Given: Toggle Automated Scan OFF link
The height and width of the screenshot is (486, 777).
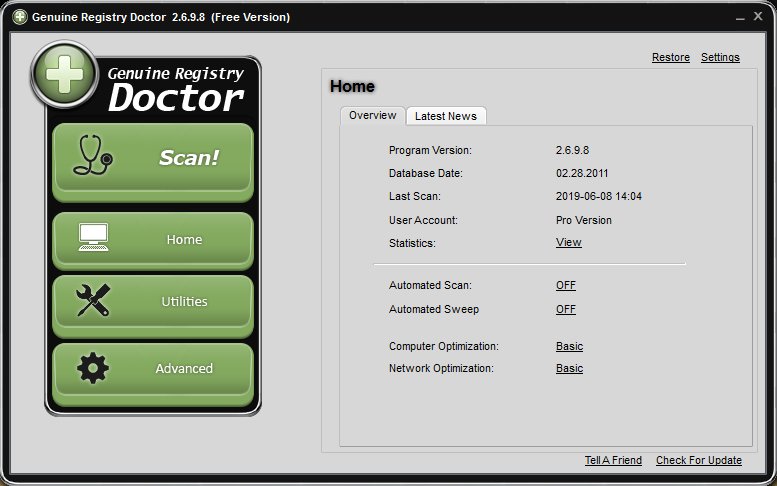Looking at the screenshot, I should coord(566,285).
